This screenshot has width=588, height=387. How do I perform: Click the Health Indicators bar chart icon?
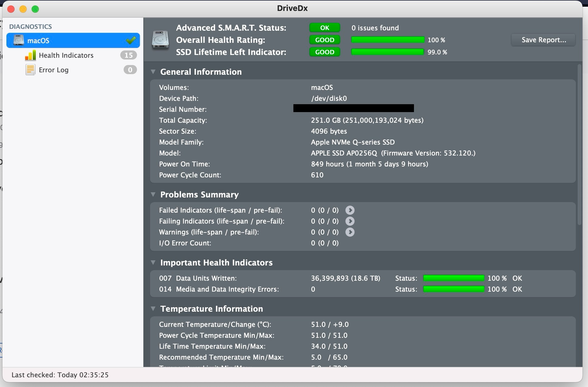30,55
